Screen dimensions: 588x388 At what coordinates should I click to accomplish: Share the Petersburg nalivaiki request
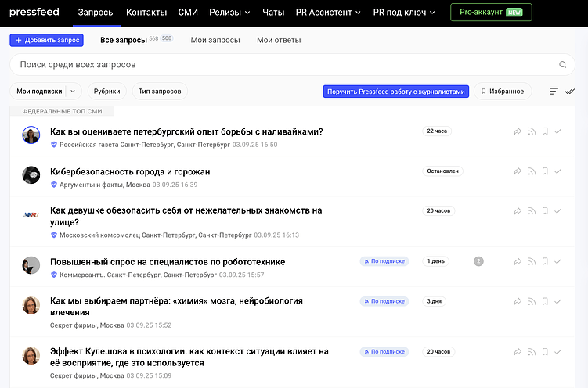pyautogui.click(x=518, y=131)
